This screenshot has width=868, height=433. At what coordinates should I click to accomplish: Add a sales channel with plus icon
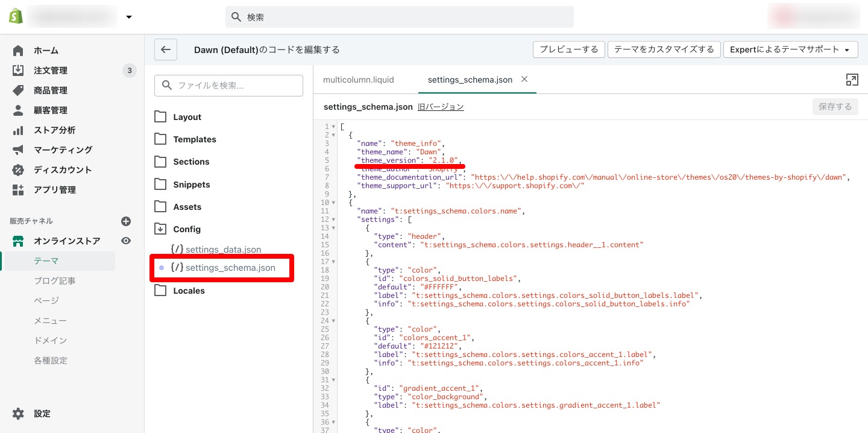126,221
